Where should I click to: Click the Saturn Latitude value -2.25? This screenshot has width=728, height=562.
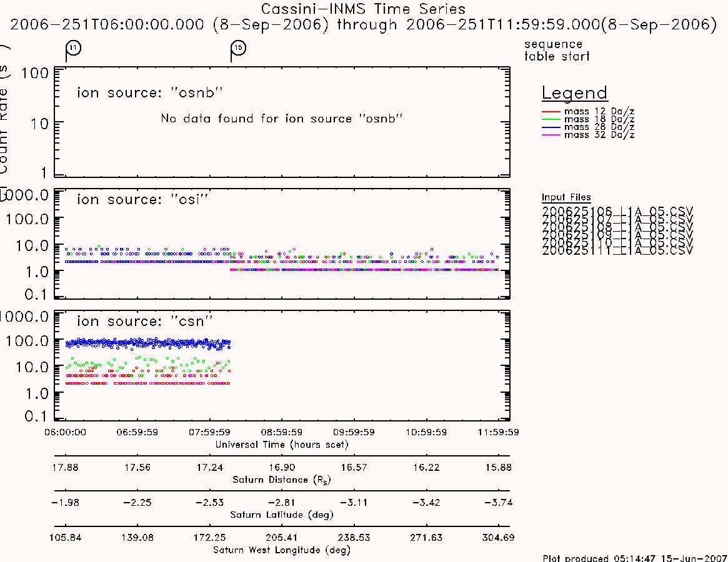(137, 503)
